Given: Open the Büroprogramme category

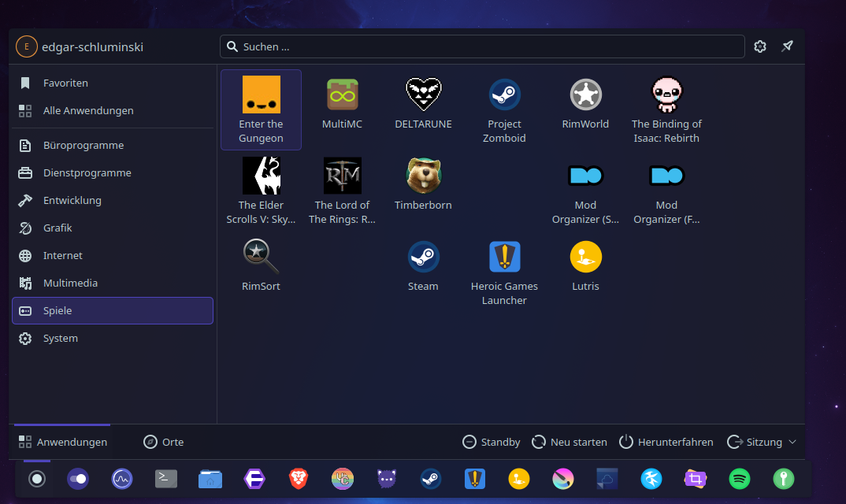Looking at the screenshot, I should [x=113, y=145].
